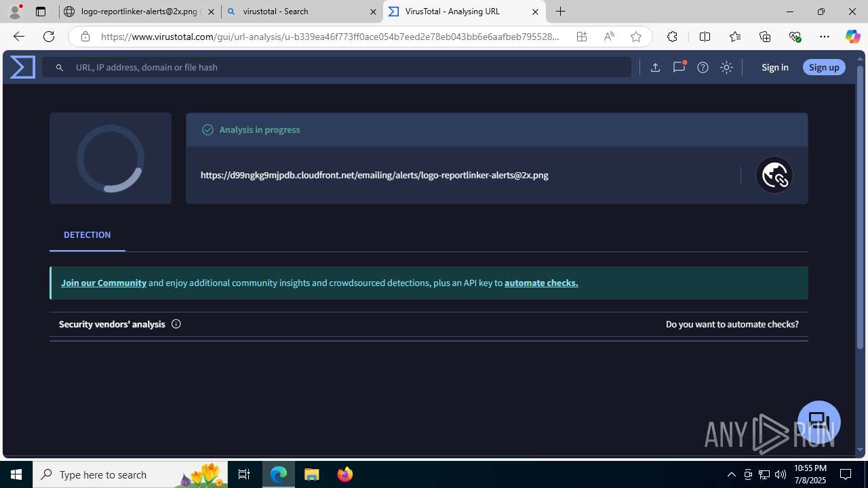Click the app available icon in address bar
This screenshot has width=868, height=488.
point(582,37)
